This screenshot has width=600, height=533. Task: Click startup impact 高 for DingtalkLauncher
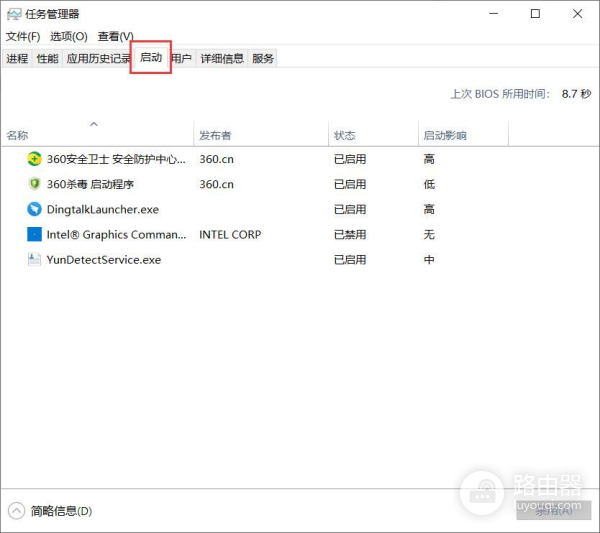pos(429,209)
